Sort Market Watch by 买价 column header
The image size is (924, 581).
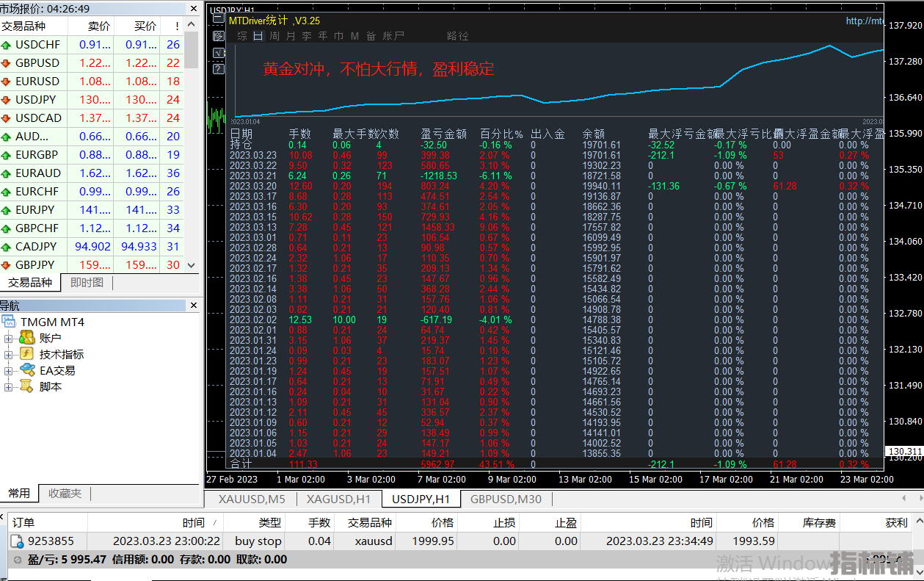[137, 26]
